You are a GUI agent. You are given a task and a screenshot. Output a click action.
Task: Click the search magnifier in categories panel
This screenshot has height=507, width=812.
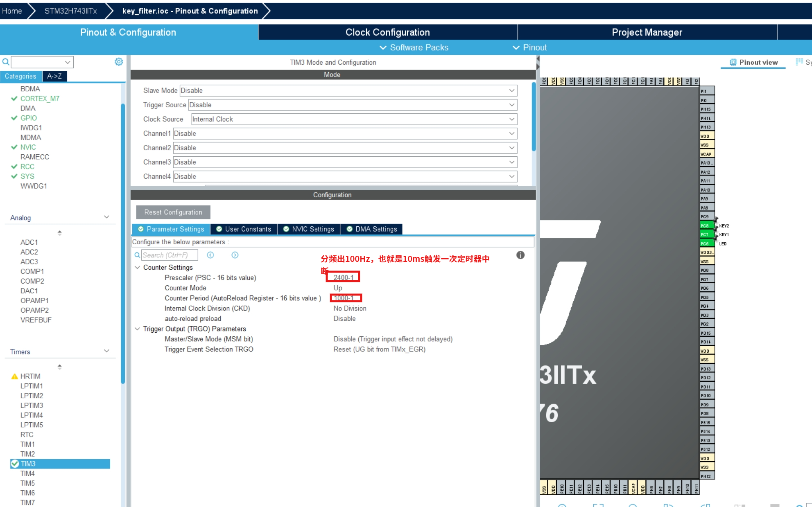click(x=6, y=62)
